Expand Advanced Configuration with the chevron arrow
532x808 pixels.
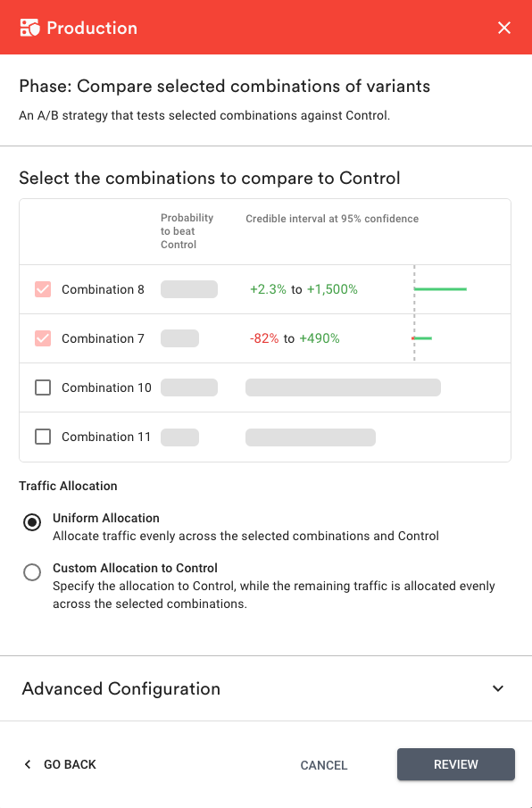coord(497,688)
